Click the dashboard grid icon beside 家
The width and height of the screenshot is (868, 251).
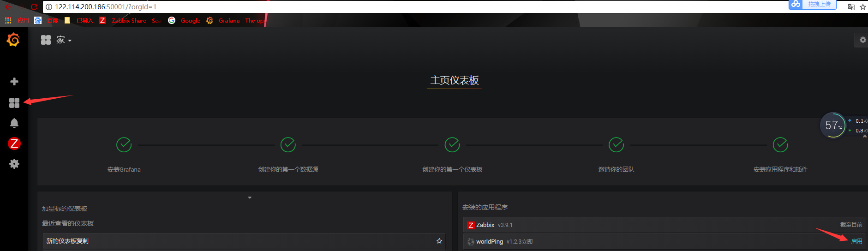coord(46,40)
